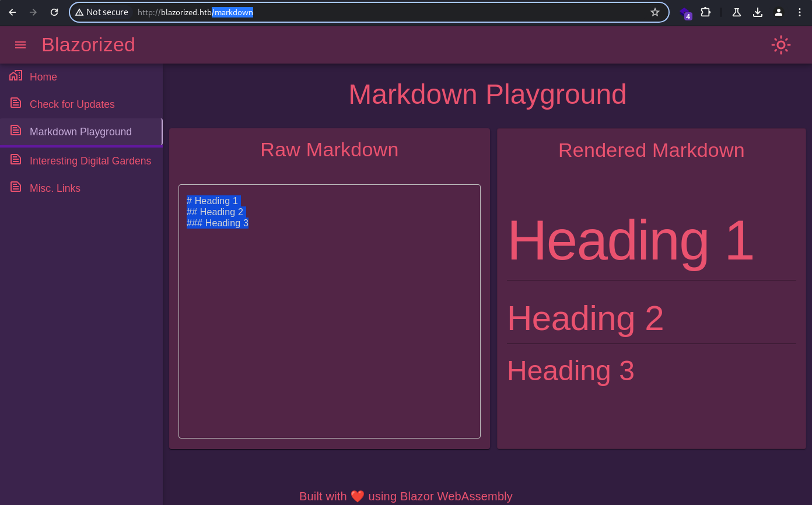
Task: Bookmark this page with the star icon
Action: point(655,12)
